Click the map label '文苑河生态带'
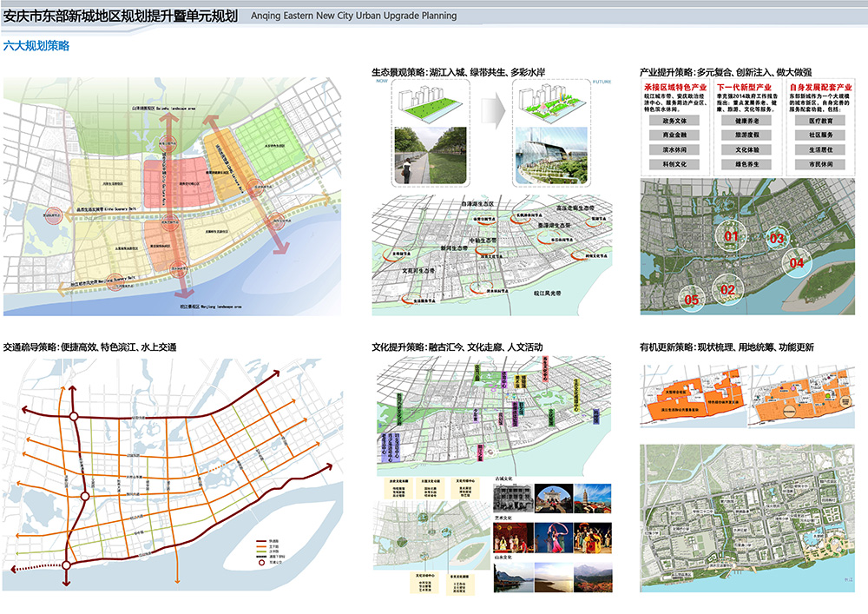The image size is (868, 614). (x=418, y=271)
